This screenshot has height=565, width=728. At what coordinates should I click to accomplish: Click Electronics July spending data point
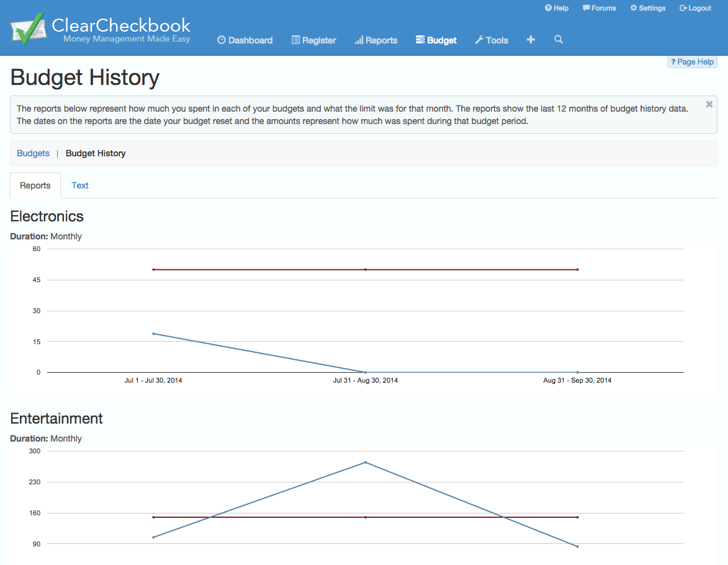point(153,334)
